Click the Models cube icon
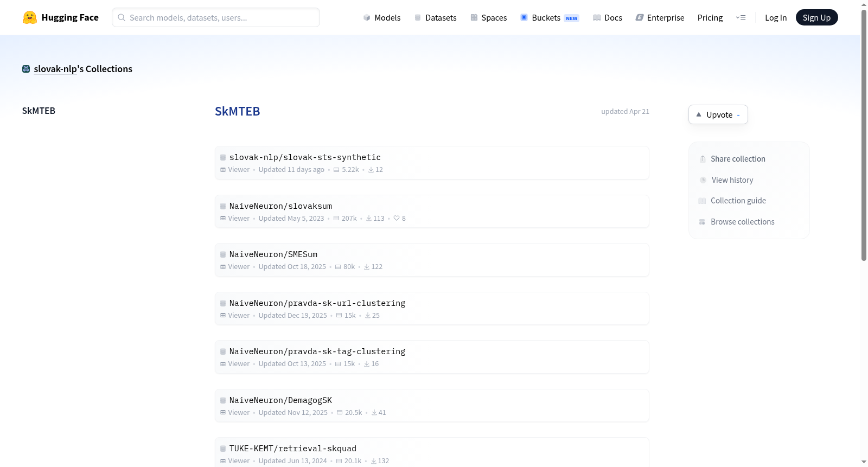Viewport: 868px width, 467px height. coord(367,17)
